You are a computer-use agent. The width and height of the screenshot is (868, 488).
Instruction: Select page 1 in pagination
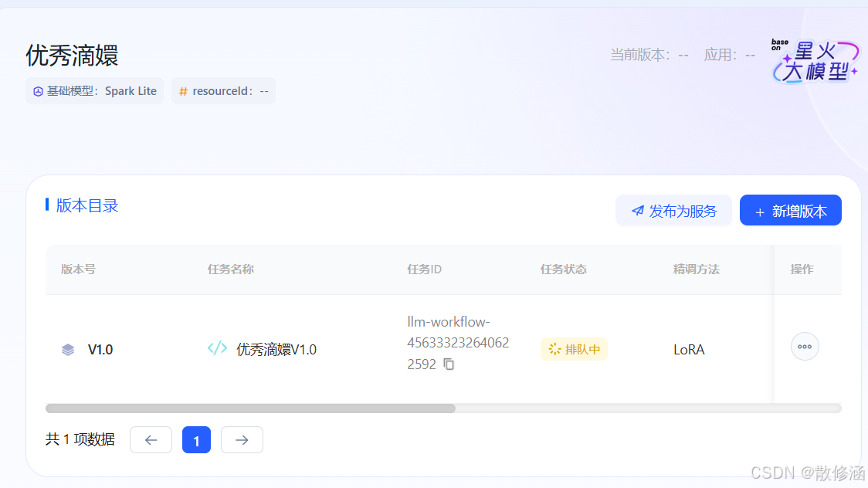[196, 440]
